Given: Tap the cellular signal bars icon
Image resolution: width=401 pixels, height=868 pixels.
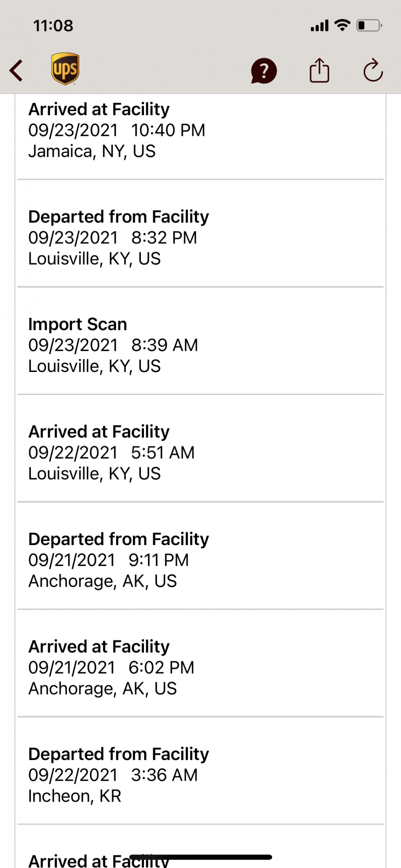Looking at the screenshot, I should (319, 26).
